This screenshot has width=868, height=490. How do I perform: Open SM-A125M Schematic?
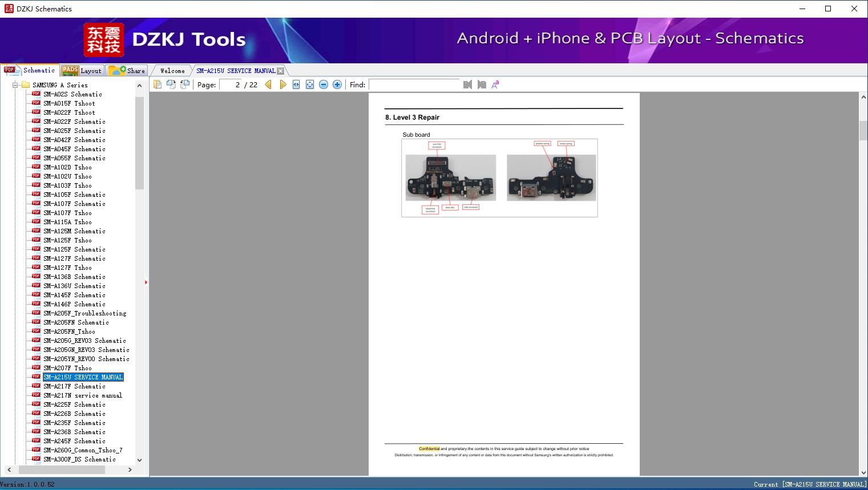click(74, 231)
